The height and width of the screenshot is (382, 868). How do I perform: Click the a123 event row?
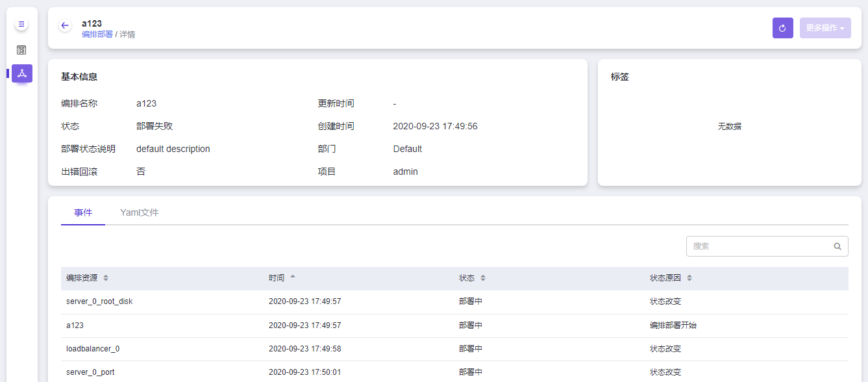(x=75, y=325)
